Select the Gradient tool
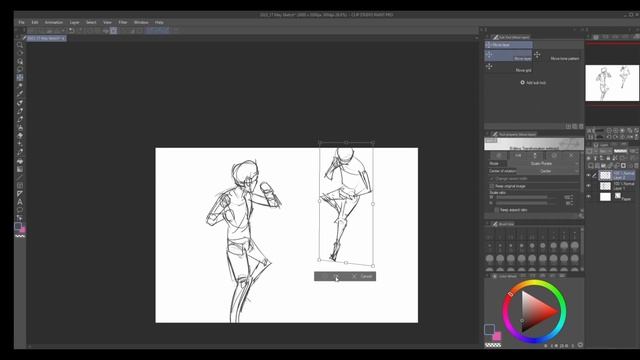This screenshot has height=360, width=640. point(20,169)
